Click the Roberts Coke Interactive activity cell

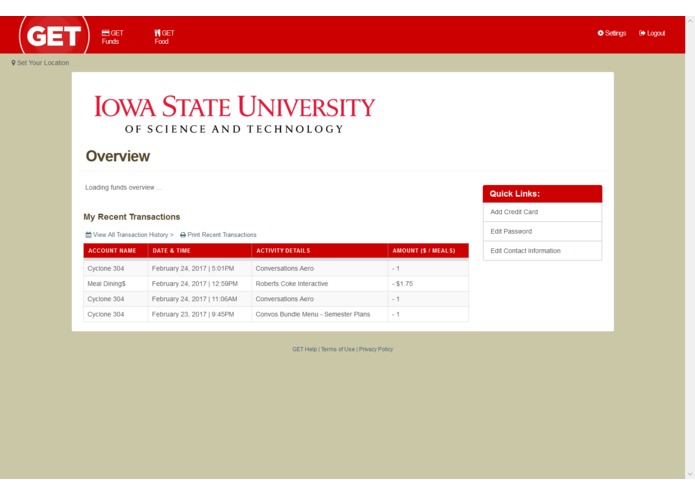point(320,284)
